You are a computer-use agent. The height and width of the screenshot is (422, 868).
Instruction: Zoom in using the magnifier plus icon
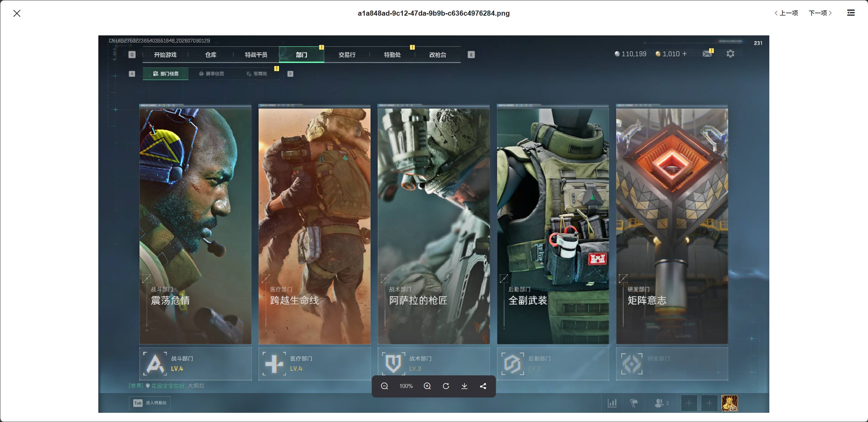click(427, 386)
